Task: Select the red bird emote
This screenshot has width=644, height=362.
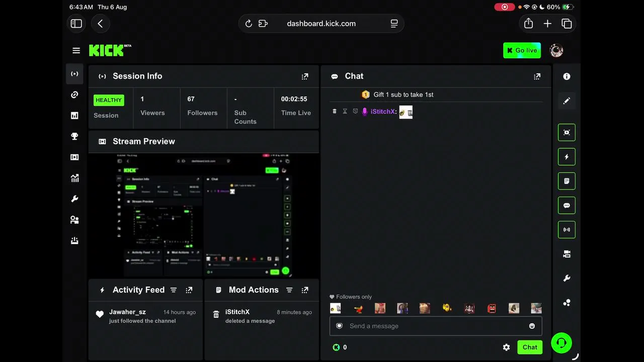Action: click(358, 308)
